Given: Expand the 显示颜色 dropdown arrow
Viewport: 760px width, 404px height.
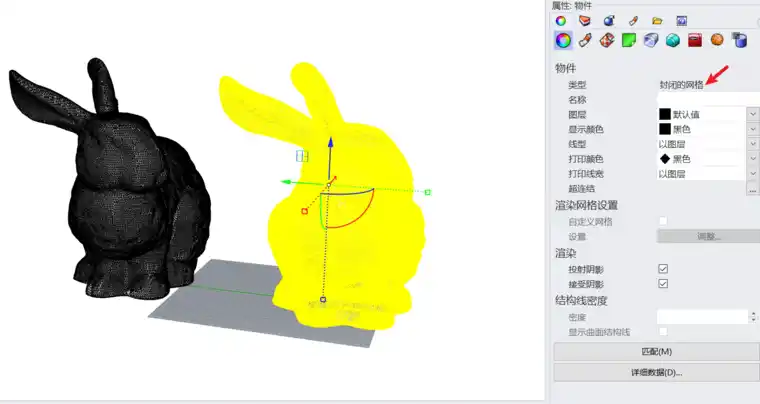Looking at the screenshot, I should [753, 129].
